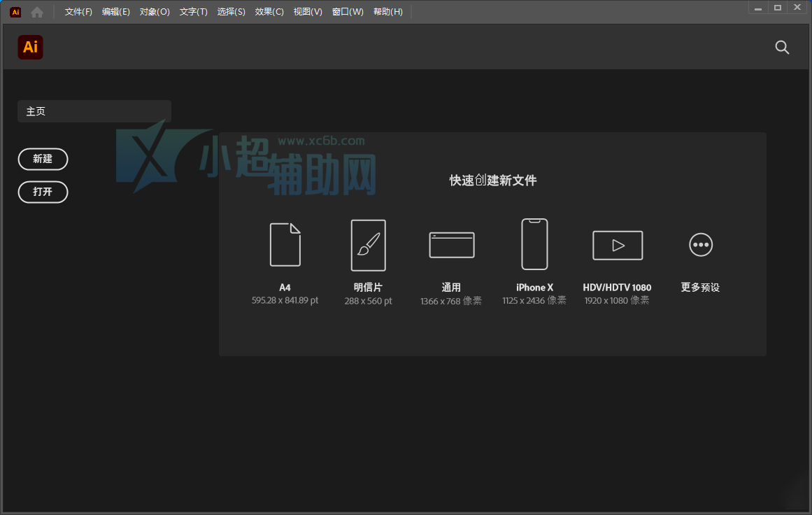Open the 帮助(H) menu
Screen dimensions: 812x515
388,12
